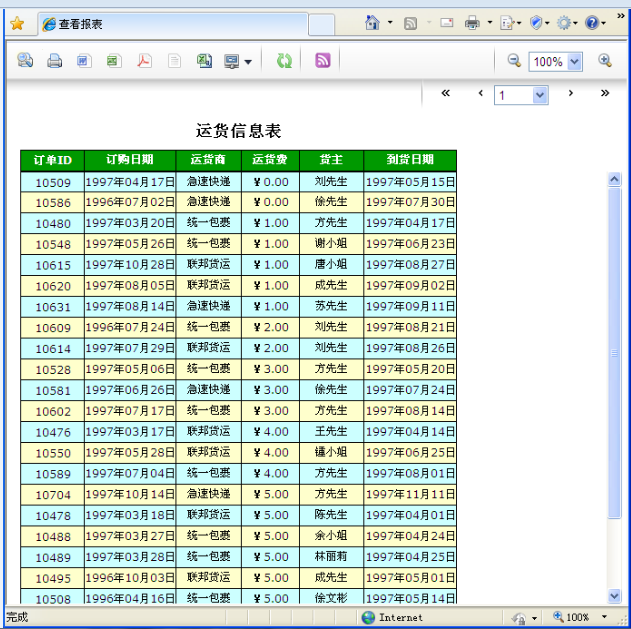Open the browser Tools gear menu
The height and width of the screenshot is (629, 631).
pos(567,23)
